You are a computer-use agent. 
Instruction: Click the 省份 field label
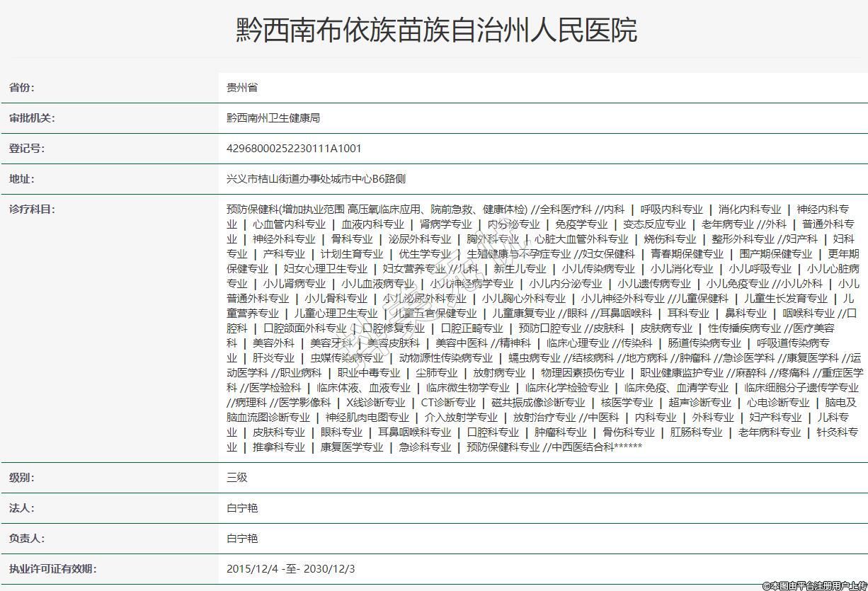click(x=21, y=88)
